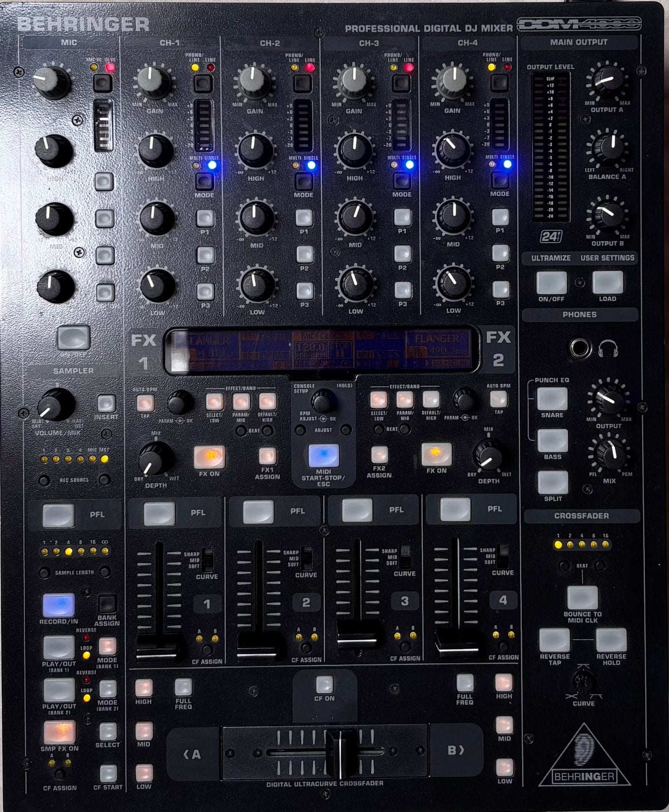Enable PFL on channel 1
This screenshot has width=669, height=812.
(159, 514)
